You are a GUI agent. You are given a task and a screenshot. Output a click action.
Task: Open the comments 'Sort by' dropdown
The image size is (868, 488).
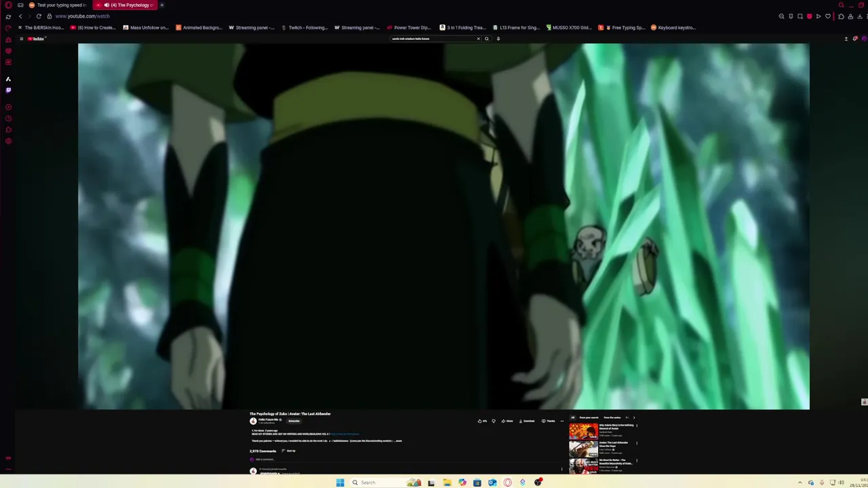[289, 451]
